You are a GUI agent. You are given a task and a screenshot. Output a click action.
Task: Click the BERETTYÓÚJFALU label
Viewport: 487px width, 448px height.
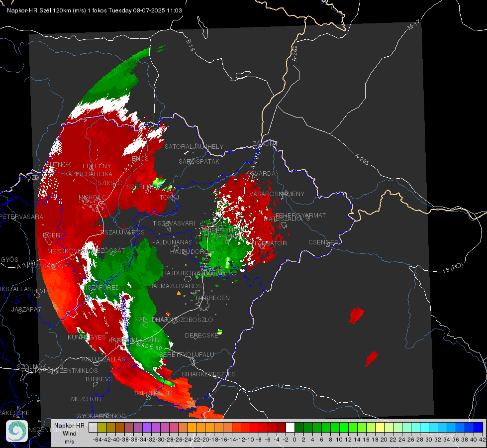(x=187, y=355)
